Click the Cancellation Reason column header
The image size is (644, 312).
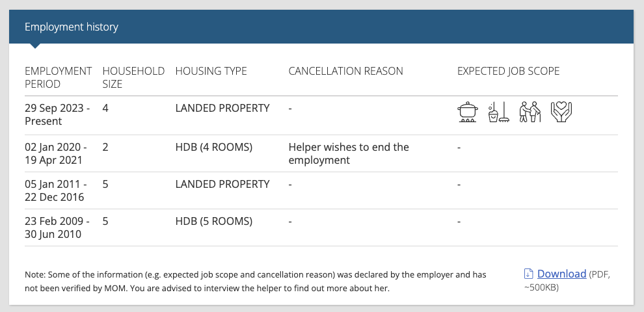346,71
